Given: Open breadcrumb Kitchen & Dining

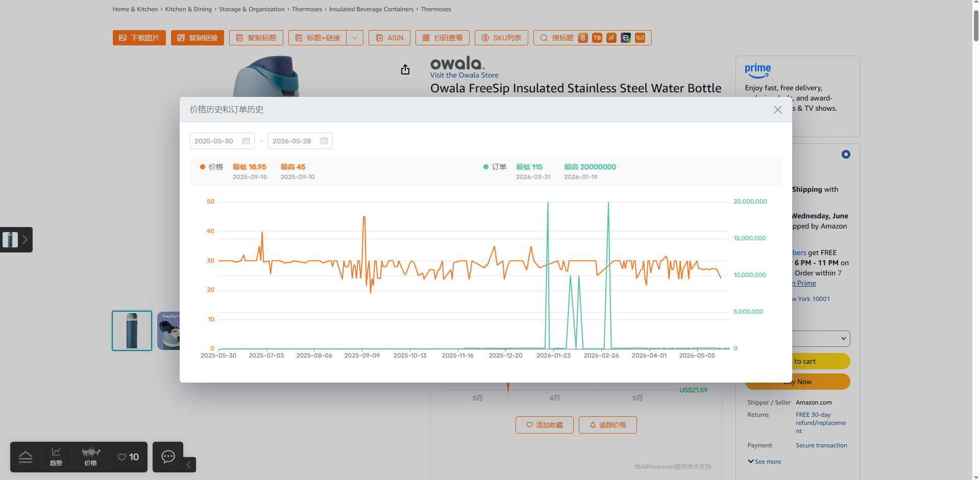Looking at the screenshot, I should [x=188, y=9].
